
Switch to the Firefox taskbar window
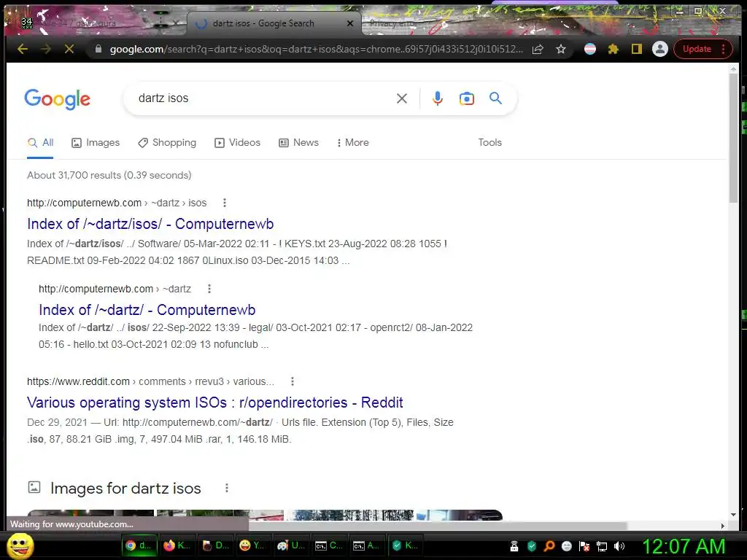point(177,545)
